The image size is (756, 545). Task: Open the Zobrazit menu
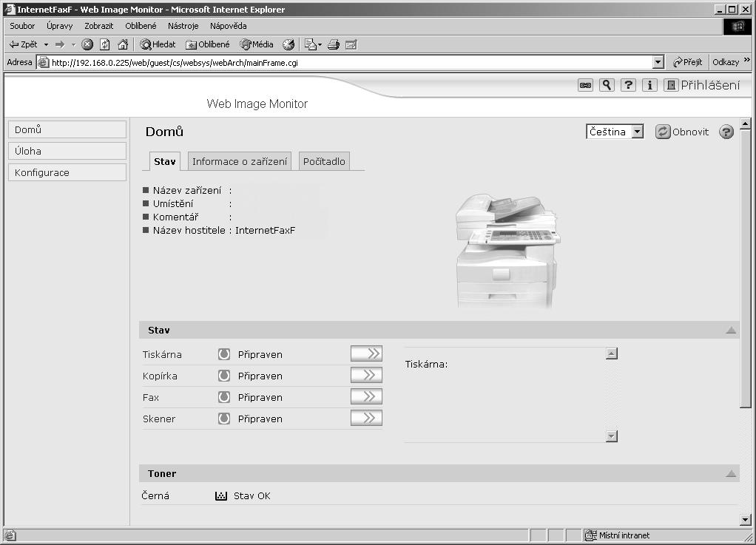[99, 26]
